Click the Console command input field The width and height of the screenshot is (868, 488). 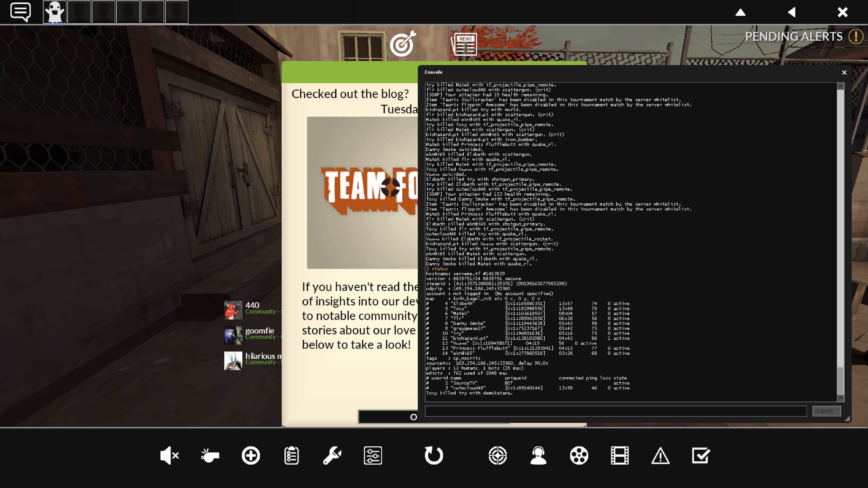(616, 411)
